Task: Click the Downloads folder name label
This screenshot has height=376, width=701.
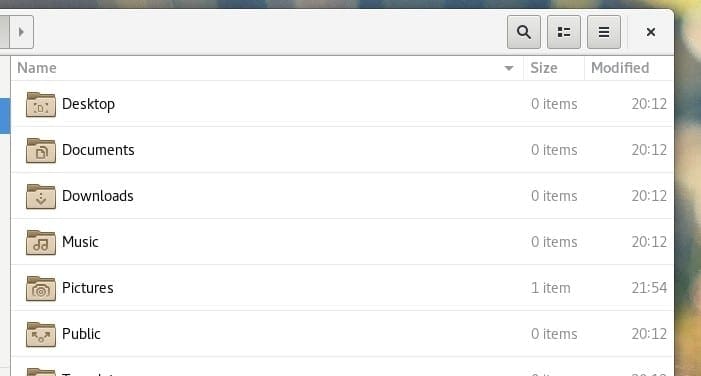Action: click(x=97, y=196)
